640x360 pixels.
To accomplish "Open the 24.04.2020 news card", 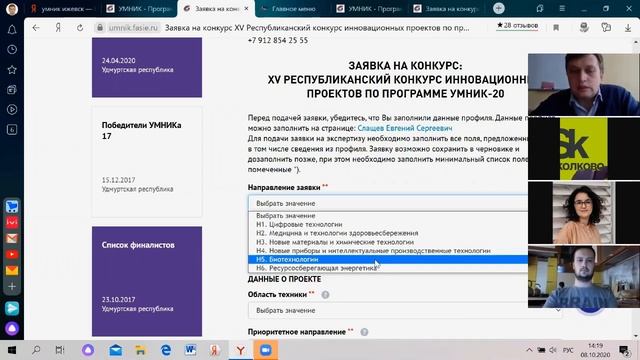I will 147,67.
